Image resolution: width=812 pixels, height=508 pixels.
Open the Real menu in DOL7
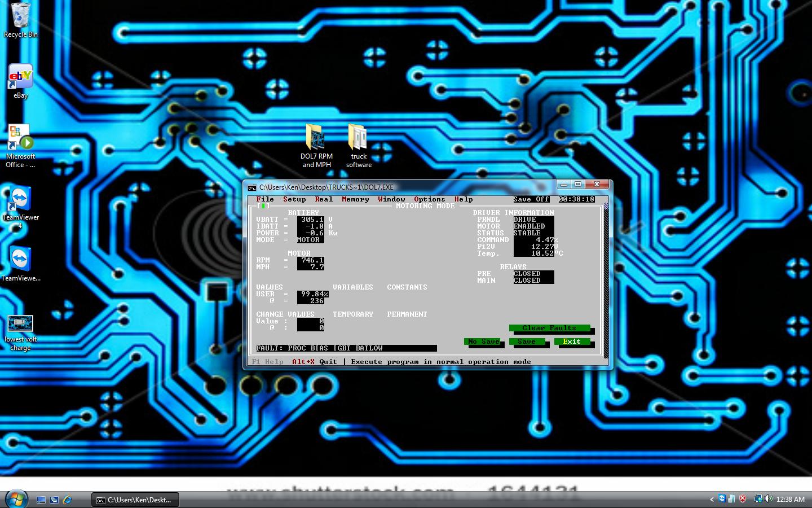pos(324,199)
